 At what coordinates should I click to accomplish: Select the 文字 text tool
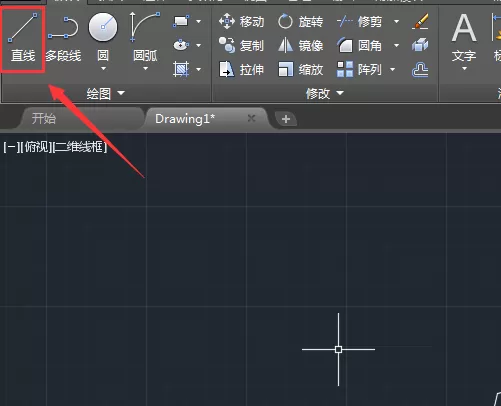464,37
